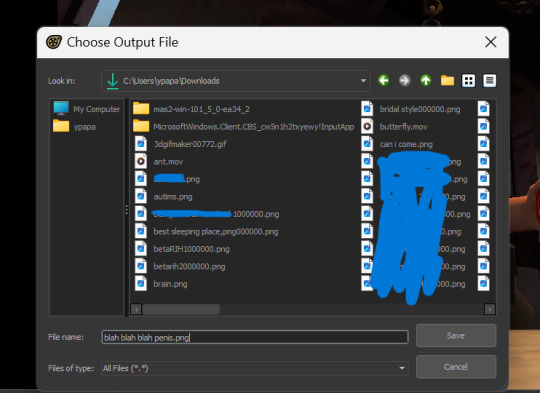Click inside the File name field
Viewport: 540px width, 393px height.
(x=255, y=337)
